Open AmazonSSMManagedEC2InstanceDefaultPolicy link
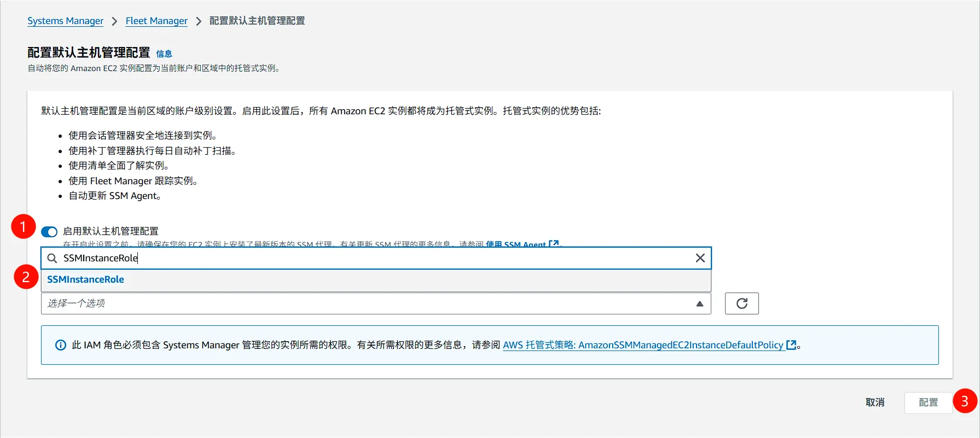The width and height of the screenshot is (980, 438). pos(642,345)
